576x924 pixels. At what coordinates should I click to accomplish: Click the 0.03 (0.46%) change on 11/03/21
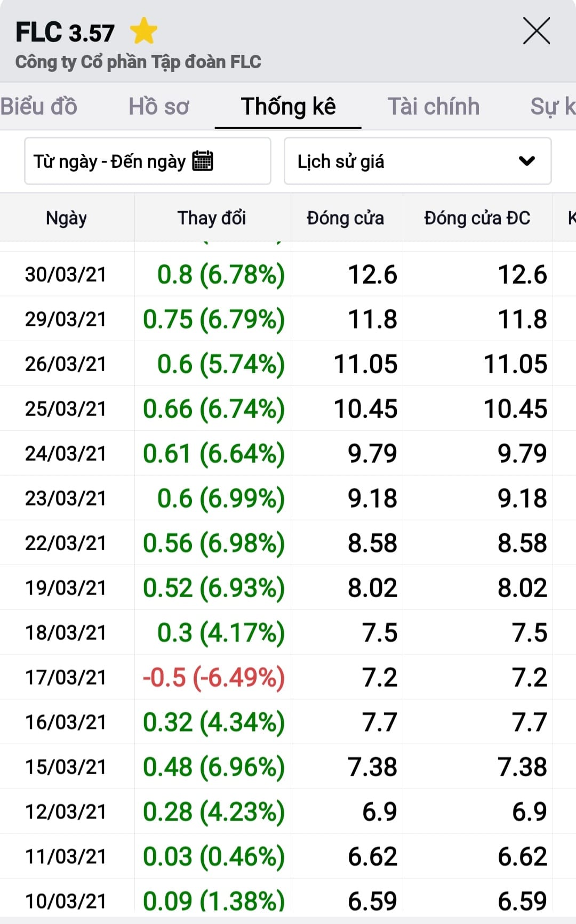pyautogui.click(x=213, y=856)
